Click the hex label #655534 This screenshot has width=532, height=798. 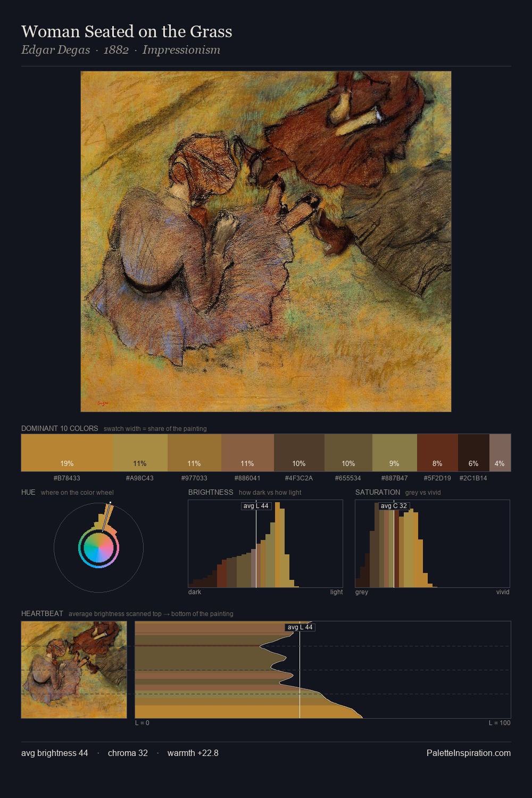(348, 478)
